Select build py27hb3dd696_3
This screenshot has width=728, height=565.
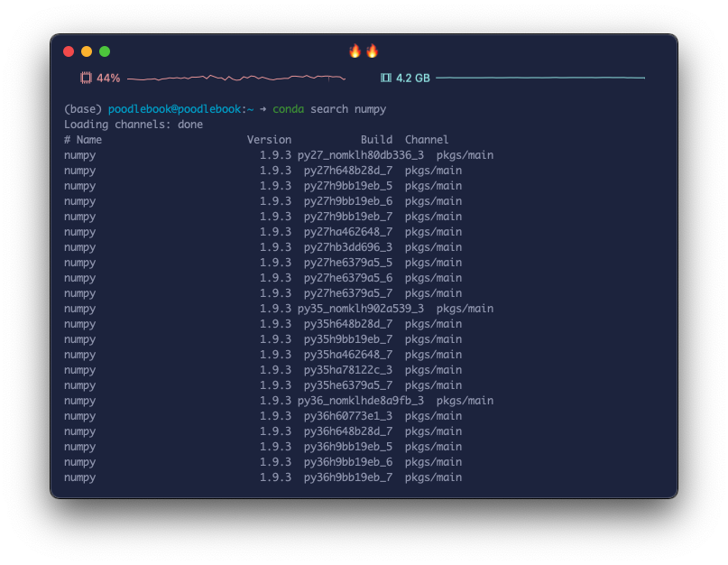pyautogui.click(x=348, y=247)
